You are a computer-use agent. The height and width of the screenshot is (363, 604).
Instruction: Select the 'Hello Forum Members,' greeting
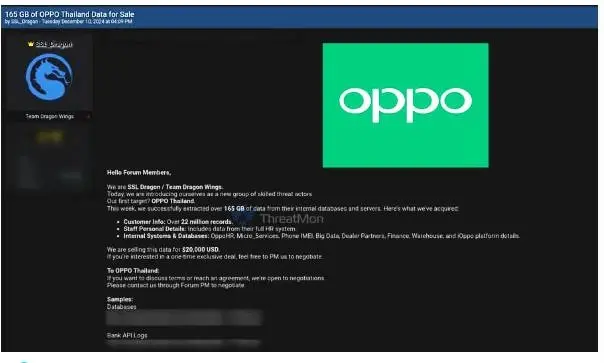tap(139, 172)
